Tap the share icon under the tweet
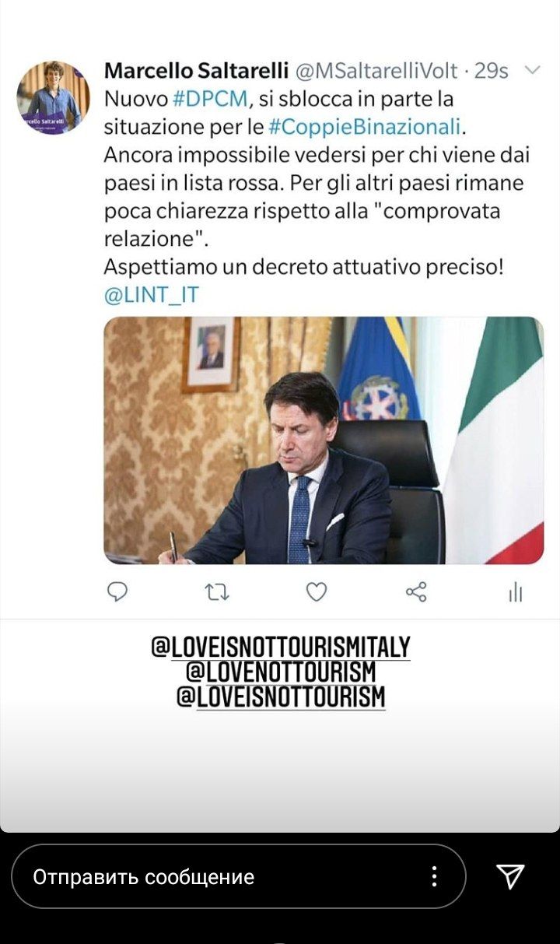Image resolution: width=560 pixels, height=944 pixels. (416, 592)
